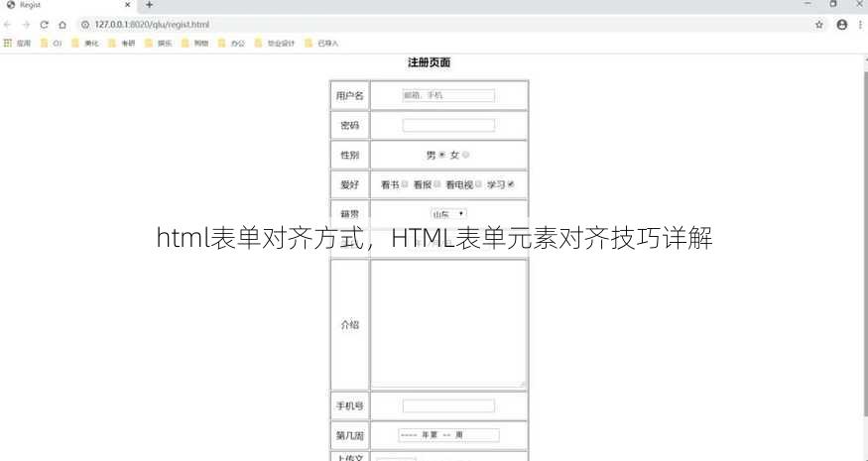The width and height of the screenshot is (868, 461).
Task: Click the 用户名 input field
Action: [448, 96]
